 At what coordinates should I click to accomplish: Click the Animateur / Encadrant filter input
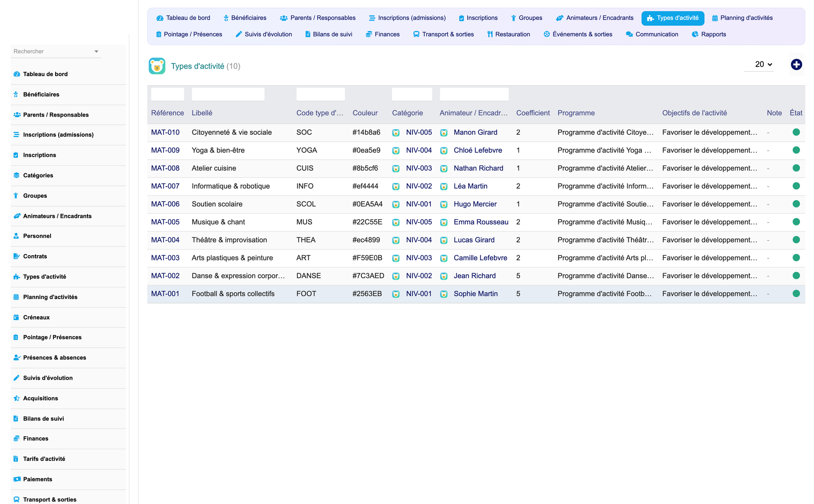pos(474,94)
